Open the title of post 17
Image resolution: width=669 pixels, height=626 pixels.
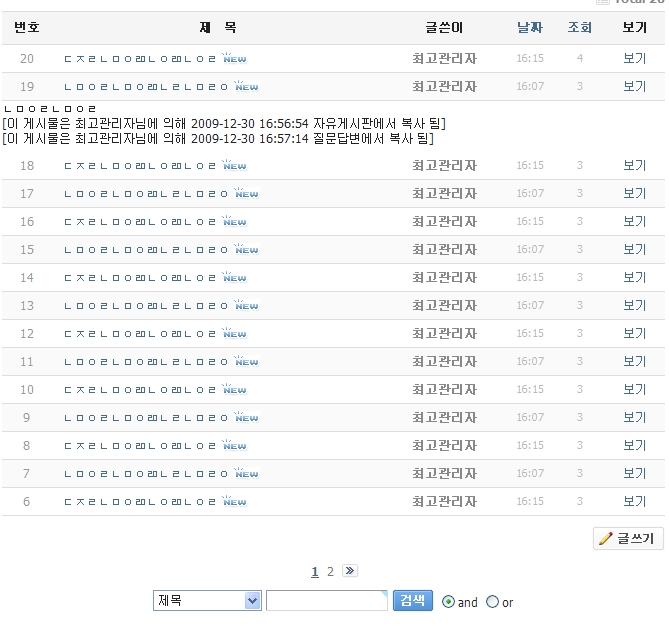tap(146, 193)
